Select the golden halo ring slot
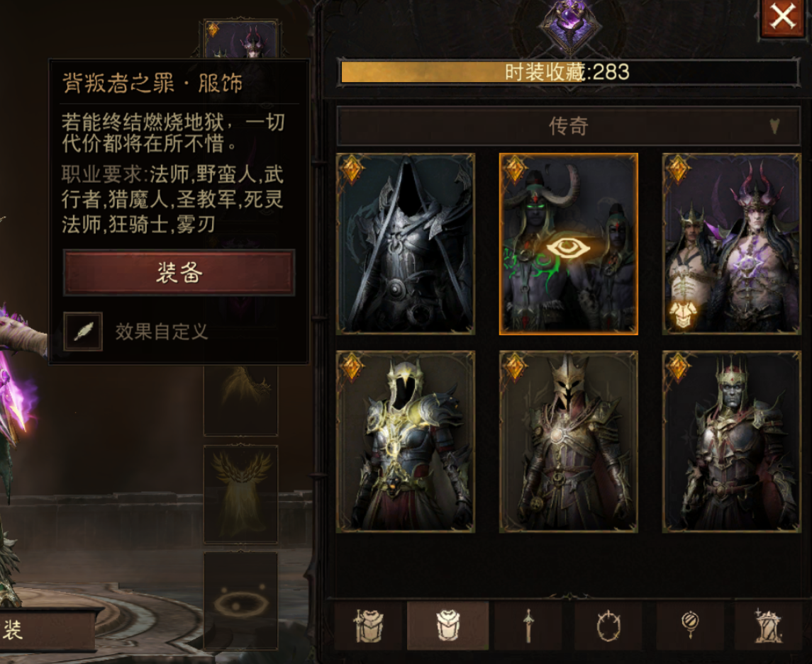Viewport: 812px width, 664px height. [x=241, y=600]
